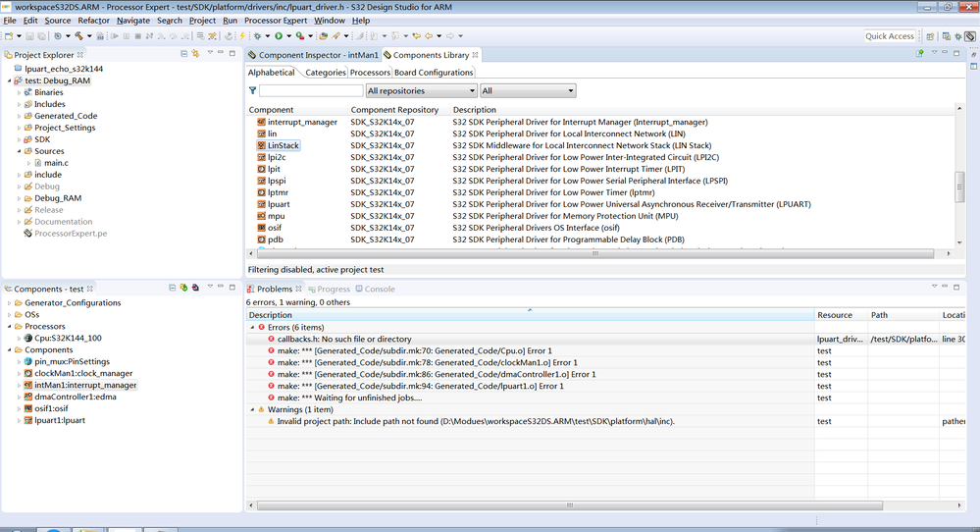Collapse the Processors node in Components view
This screenshot has width=980, height=532.
10,326
